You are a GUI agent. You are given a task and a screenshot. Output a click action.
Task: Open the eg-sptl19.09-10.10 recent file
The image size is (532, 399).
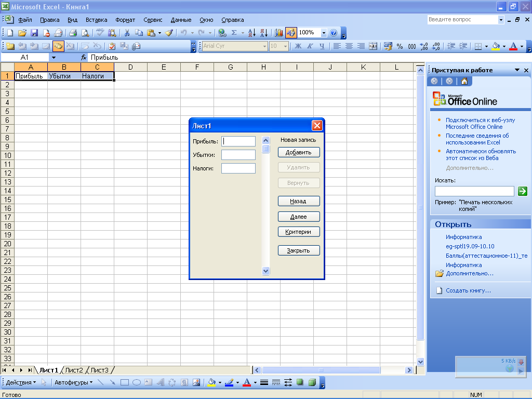[x=470, y=246]
